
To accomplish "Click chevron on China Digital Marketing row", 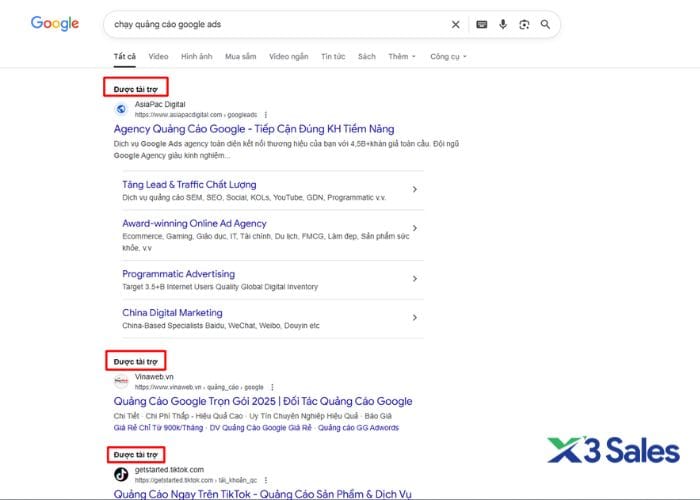I will click(415, 317).
